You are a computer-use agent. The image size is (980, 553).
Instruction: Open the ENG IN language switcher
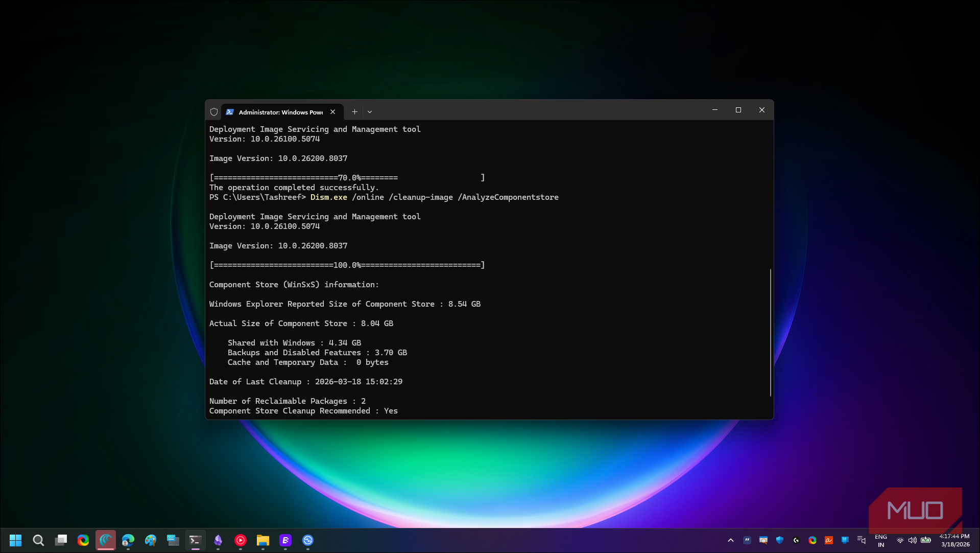coord(881,541)
